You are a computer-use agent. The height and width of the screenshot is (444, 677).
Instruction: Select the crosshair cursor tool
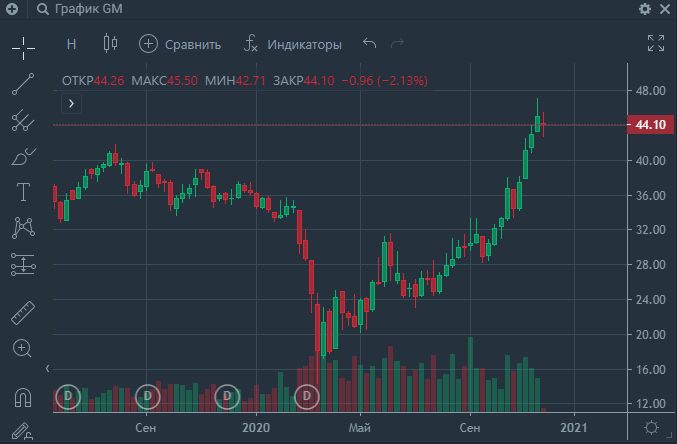coord(23,48)
